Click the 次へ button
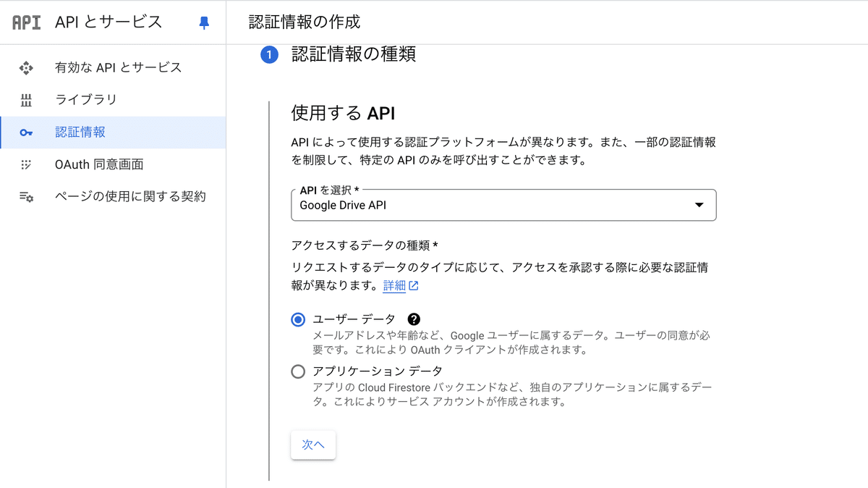Viewport: 868px width, 488px height. [x=312, y=445]
